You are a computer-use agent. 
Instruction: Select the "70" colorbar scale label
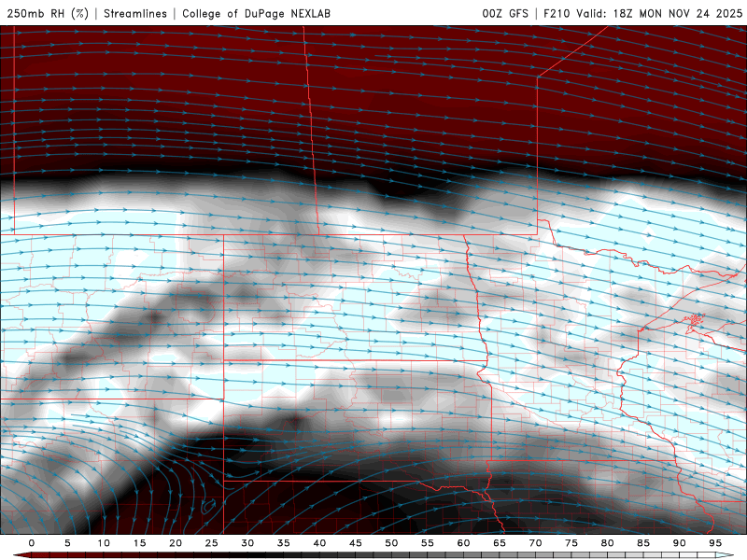(x=535, y=543)
